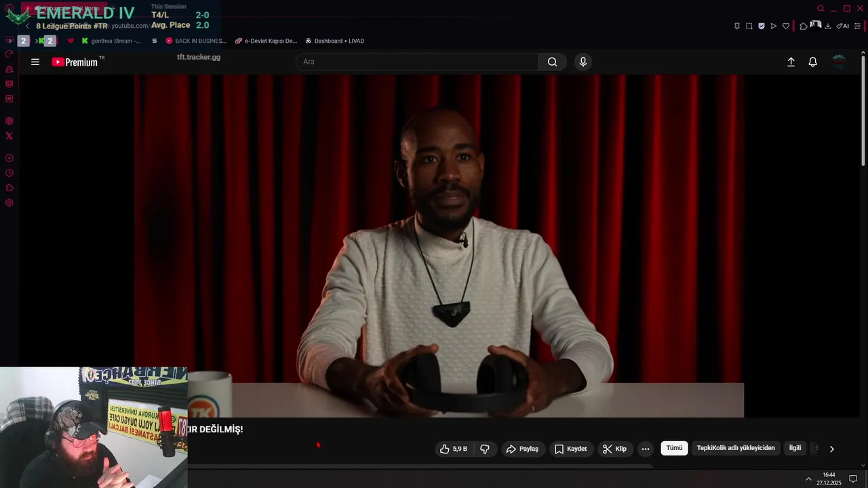Open more actions three-dots menu
Image resolution: width=868 pixels, height=488 pixels.
(x=646, y=449)
